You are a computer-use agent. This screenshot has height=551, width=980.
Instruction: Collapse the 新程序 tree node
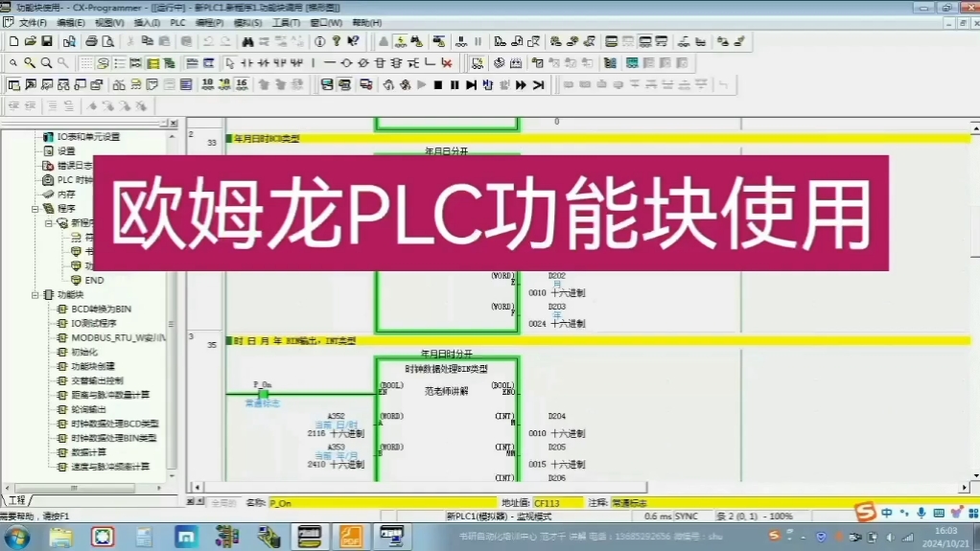[49, 223]
